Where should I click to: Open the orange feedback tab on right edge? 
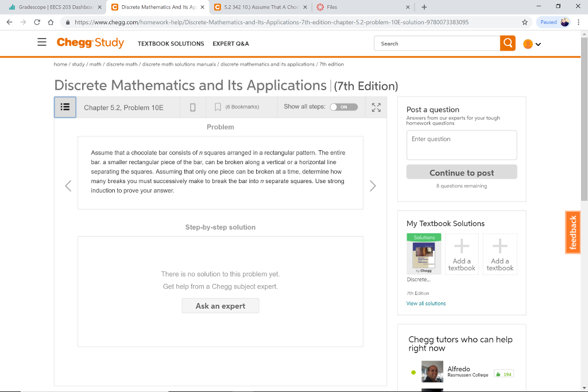[x=572, y=232]
